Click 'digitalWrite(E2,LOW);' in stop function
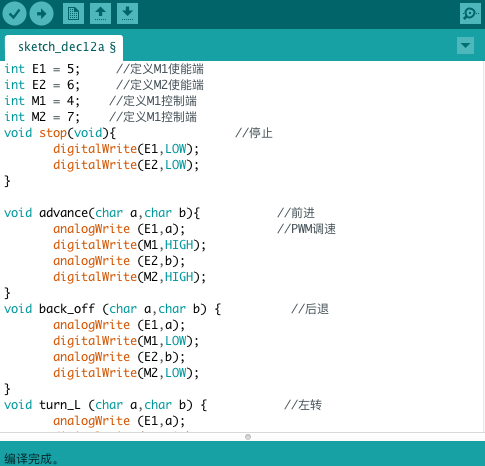Viewport: 485px width, 466px height. [x=126, y=165]
